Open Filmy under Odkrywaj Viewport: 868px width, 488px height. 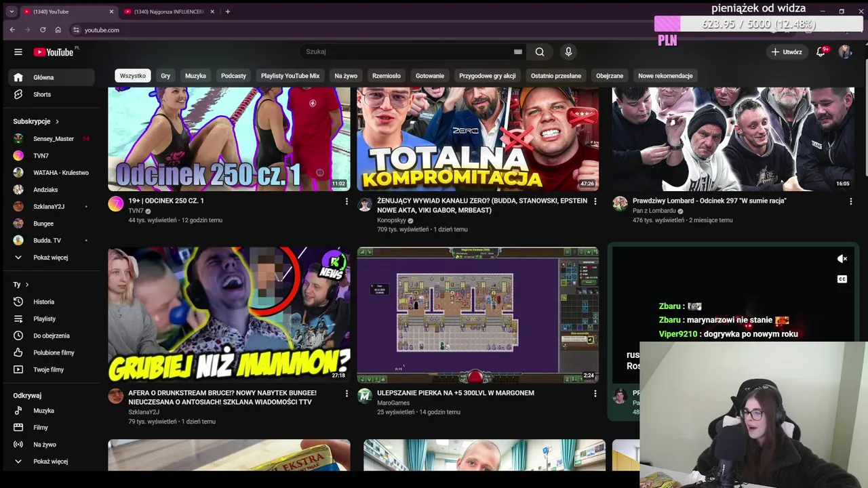pyautogui.click(x=52, y=428)
